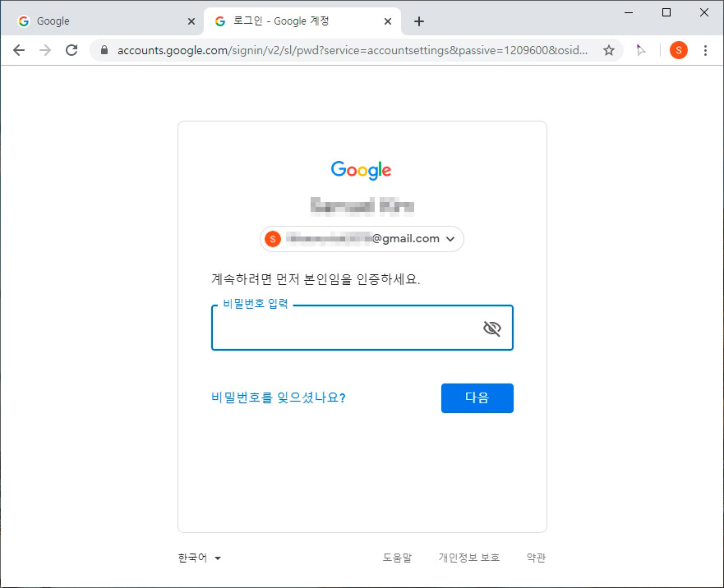The image size is (724, 588).
Task: Click the address bar URL
Action: pos(353,50)
